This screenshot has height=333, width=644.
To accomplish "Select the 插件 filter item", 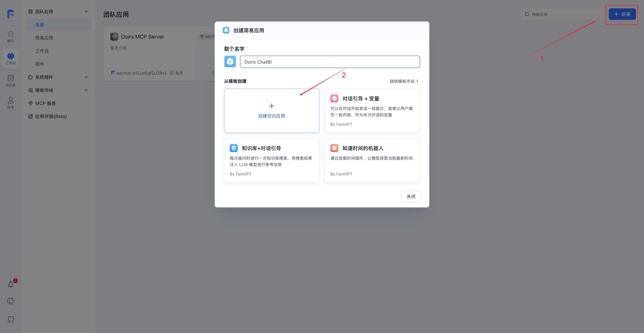I will pyautogui.click(x=58, y=64).
